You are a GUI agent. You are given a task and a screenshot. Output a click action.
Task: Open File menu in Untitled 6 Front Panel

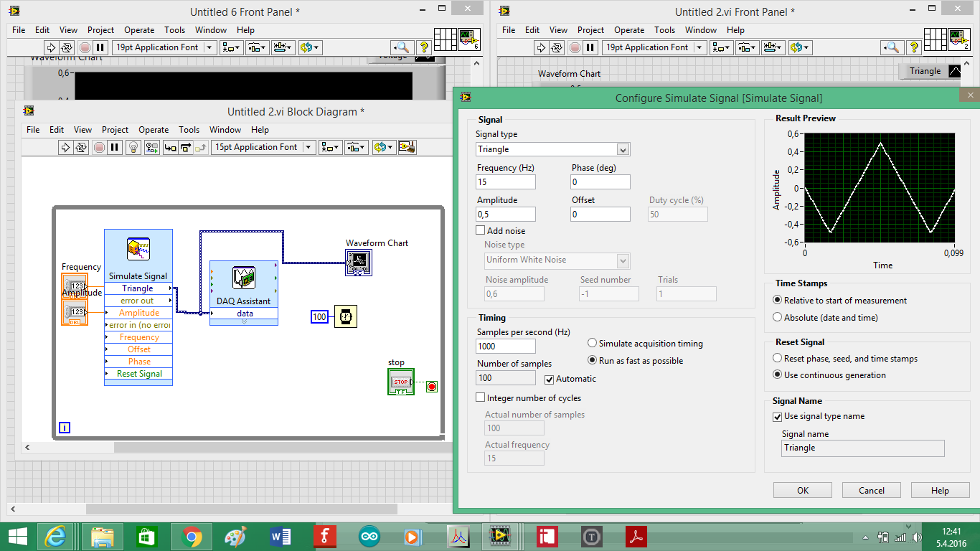19,30
